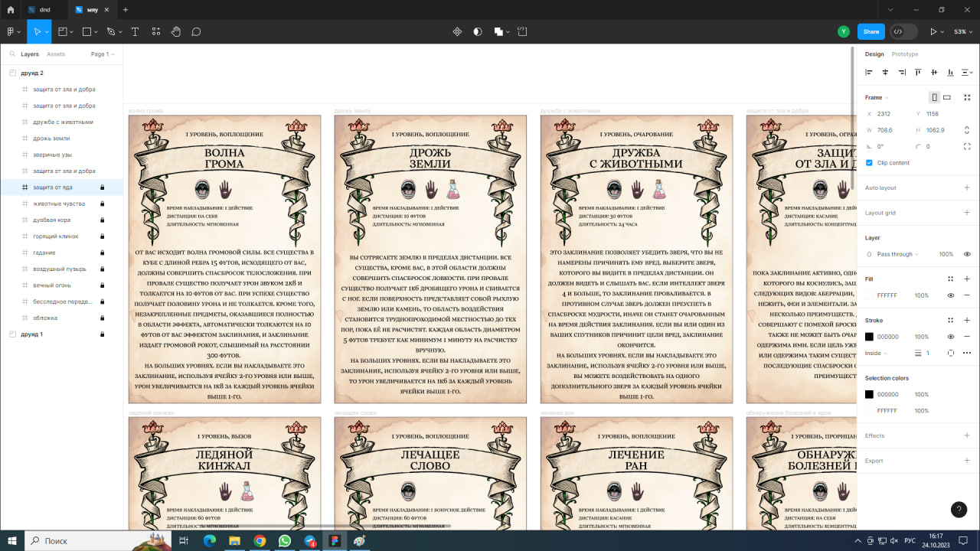
Task: Click Align left icon
Action: click(x=869, y=72)
